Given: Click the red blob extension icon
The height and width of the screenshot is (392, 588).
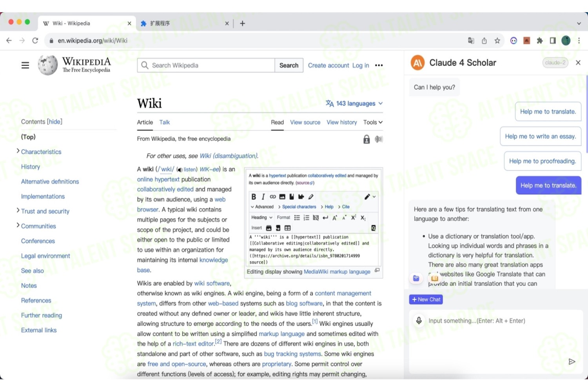Looking at the screenshot, I should coord(527,40).
